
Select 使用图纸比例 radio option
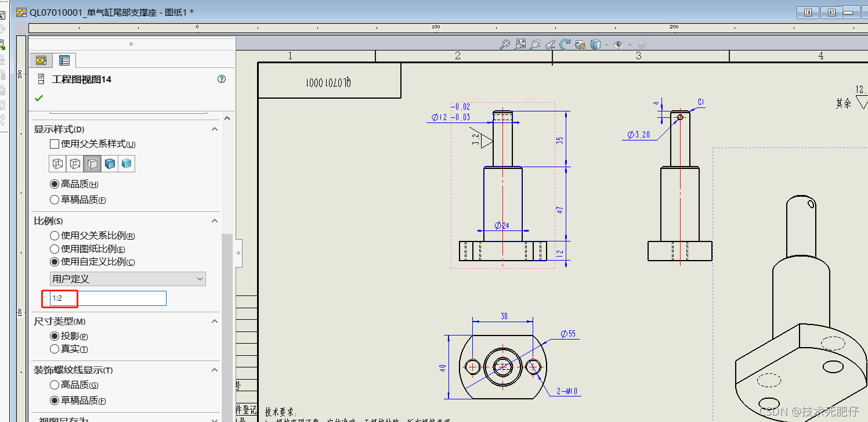pyautogui.click(x=55, y=249)
